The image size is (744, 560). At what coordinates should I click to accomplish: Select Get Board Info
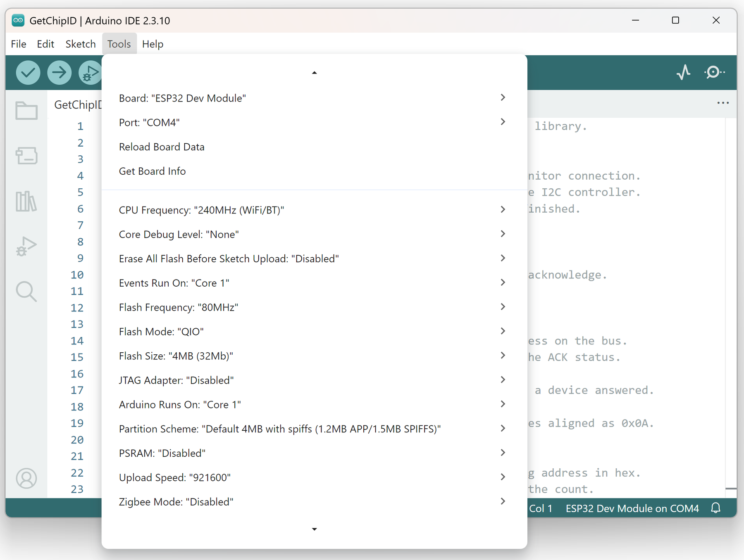tap(314, 171)
